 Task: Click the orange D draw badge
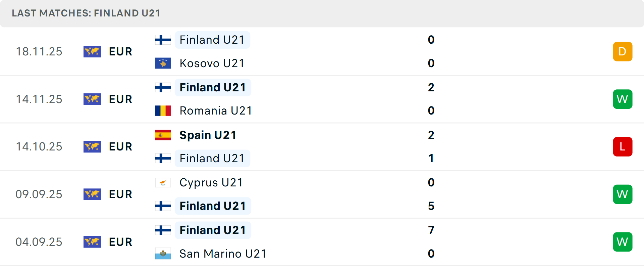click(623, 51)
